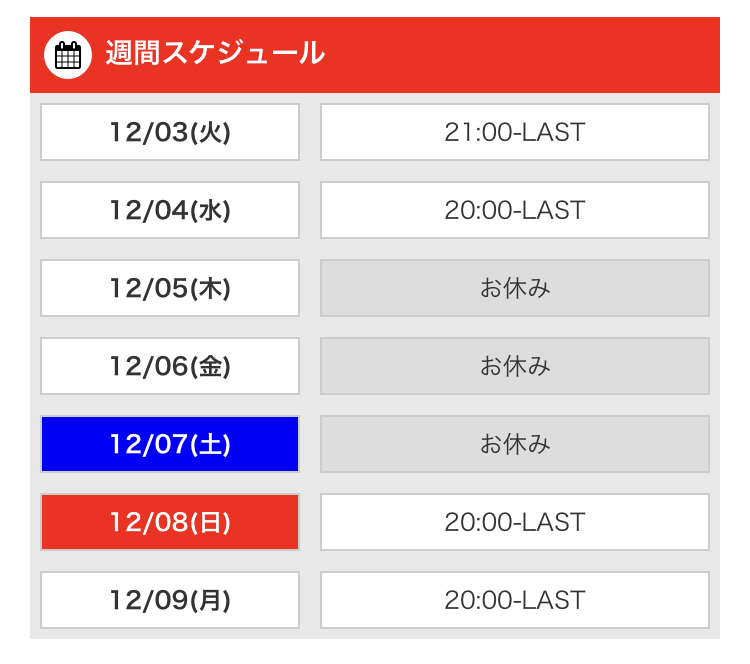Screen dimensions: 750x664
Task: Click the calendar icon in header
Action: point(67,55)
